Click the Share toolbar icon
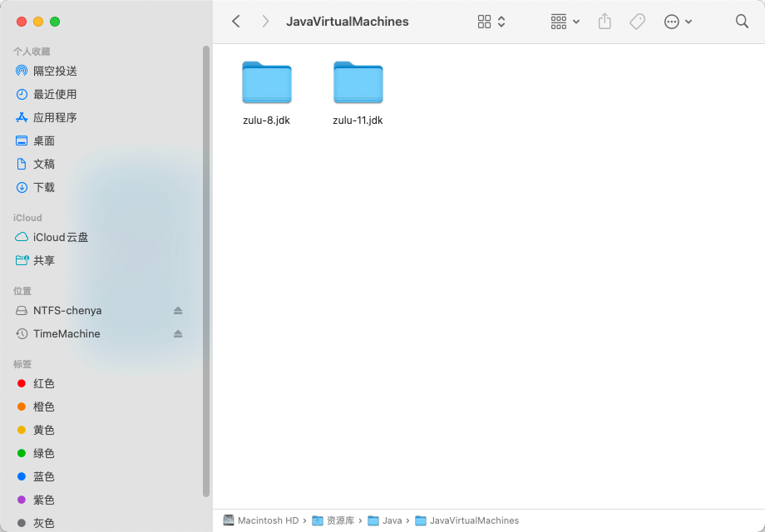Screen dimensions: 765x532 tap(605, 22)
